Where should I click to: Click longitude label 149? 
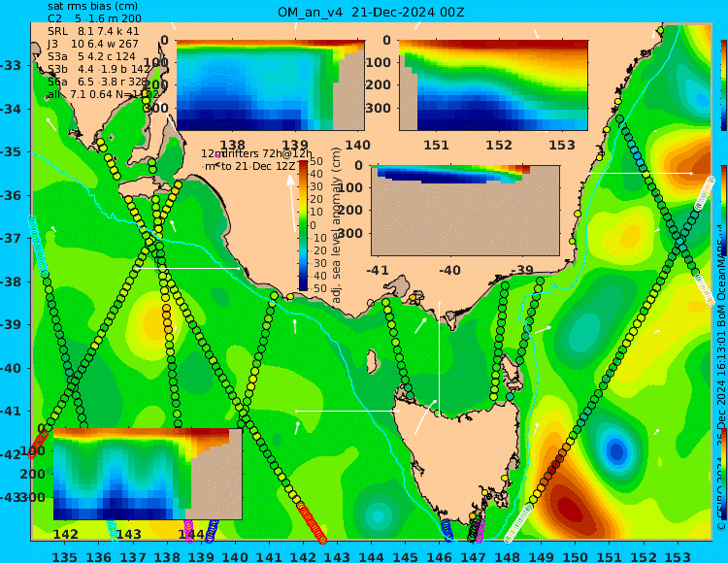tap(541, 556)
